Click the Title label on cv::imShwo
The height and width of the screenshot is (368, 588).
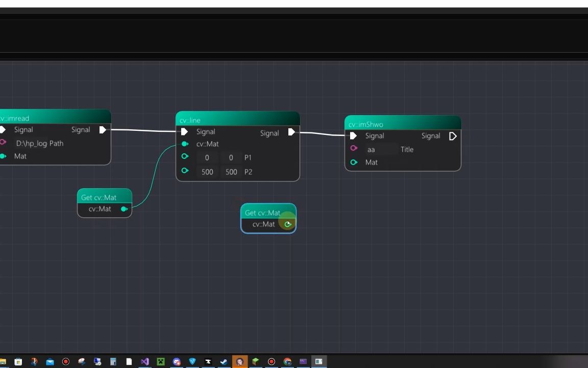pyautogui.click(x=407, y=149)
